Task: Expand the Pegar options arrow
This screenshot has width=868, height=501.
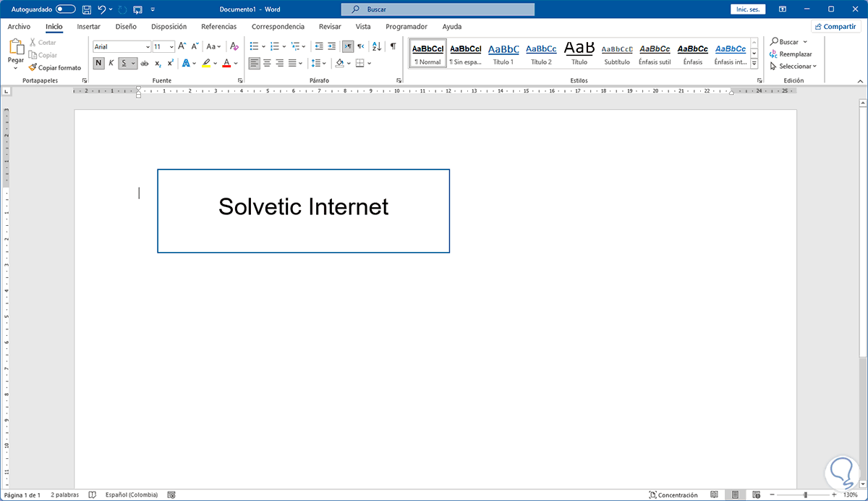Action: (x=16, y=69)
